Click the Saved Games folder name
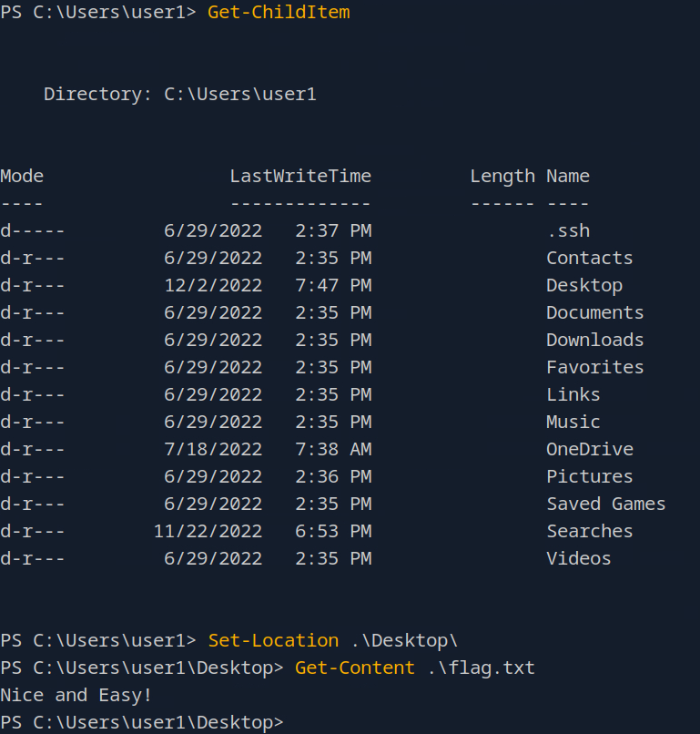 click(x=605, y=505)
